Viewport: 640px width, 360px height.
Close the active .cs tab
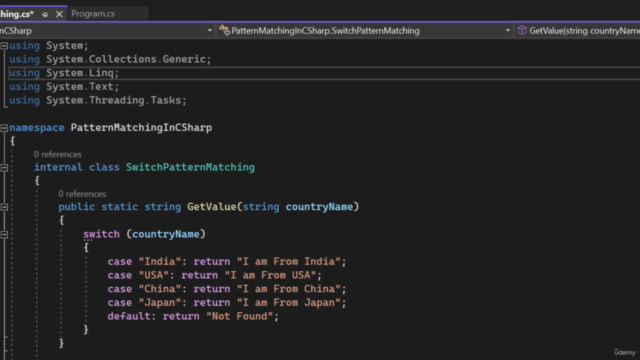[x=59, y=14]
